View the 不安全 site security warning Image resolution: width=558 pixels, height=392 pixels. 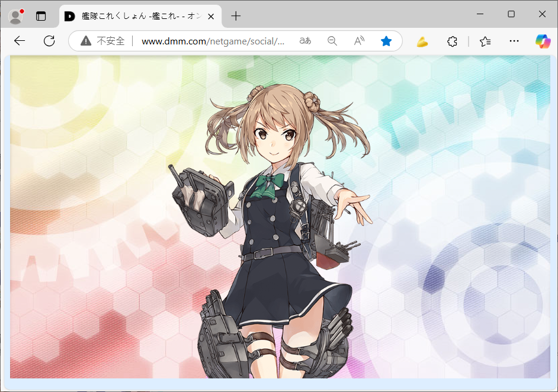pyautogui.click(x=102, y=41)
